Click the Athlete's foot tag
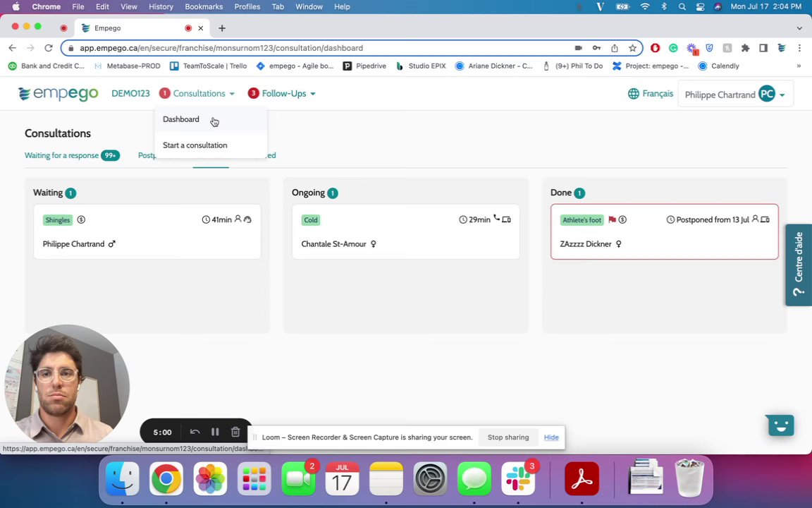 [582, 220]
